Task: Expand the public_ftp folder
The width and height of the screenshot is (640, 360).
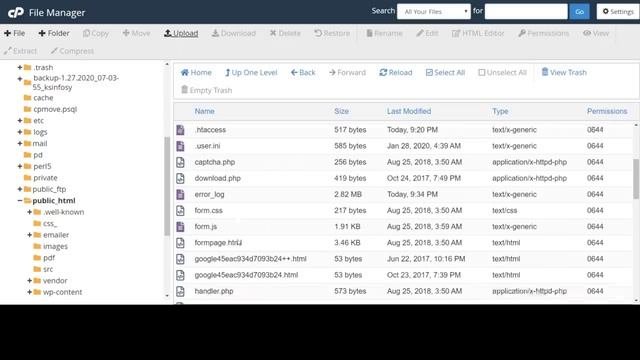Action: 20,189
